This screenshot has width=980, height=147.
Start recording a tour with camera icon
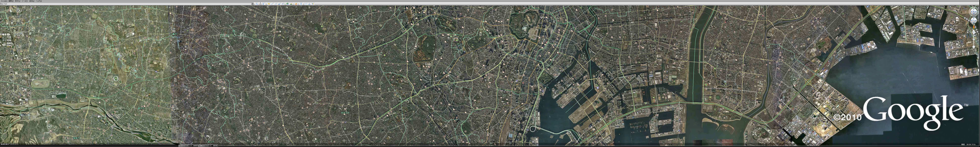[283, 4]
